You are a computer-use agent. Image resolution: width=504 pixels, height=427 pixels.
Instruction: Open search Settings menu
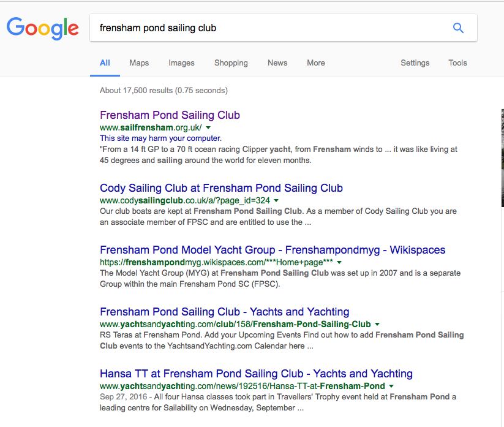[415, 63]
